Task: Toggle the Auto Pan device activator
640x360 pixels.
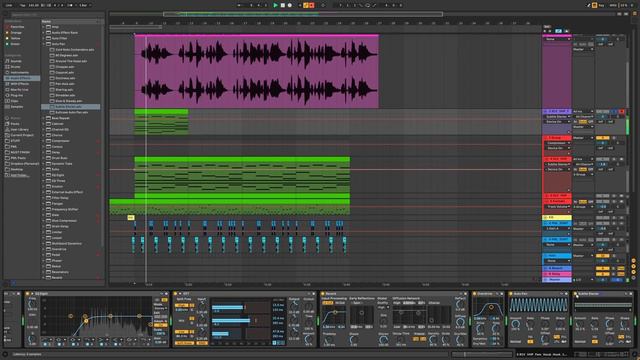Action: (511, 294)
